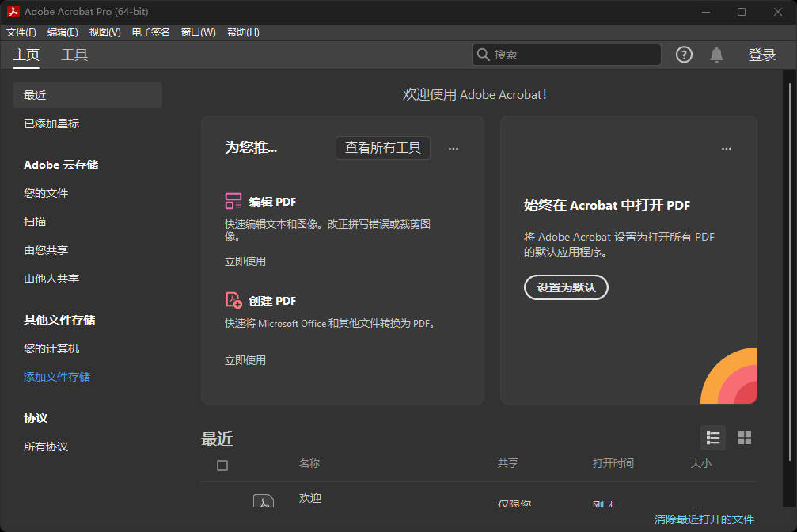
Task: Switch to the 工具 tab
Action: [x=74, y=55]
